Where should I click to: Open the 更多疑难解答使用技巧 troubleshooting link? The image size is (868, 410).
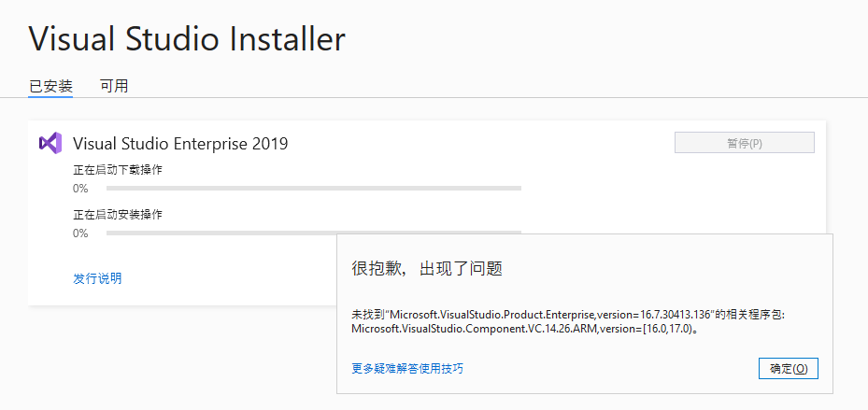[407, 369]
